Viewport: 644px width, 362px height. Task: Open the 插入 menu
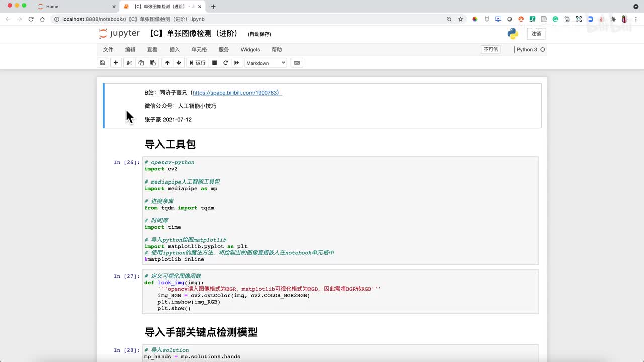coord(175,50)
